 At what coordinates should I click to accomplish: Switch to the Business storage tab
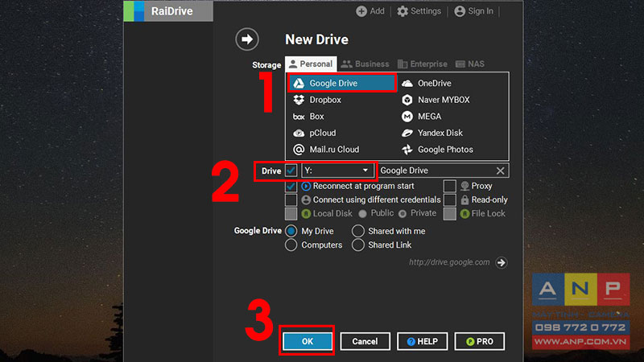[x=365, y=64]
